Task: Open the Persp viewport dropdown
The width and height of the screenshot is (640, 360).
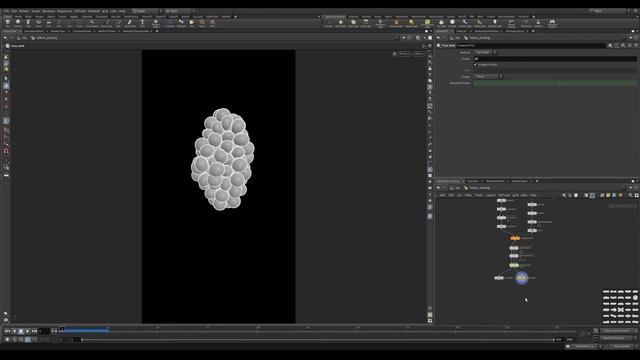Action: 404,53
